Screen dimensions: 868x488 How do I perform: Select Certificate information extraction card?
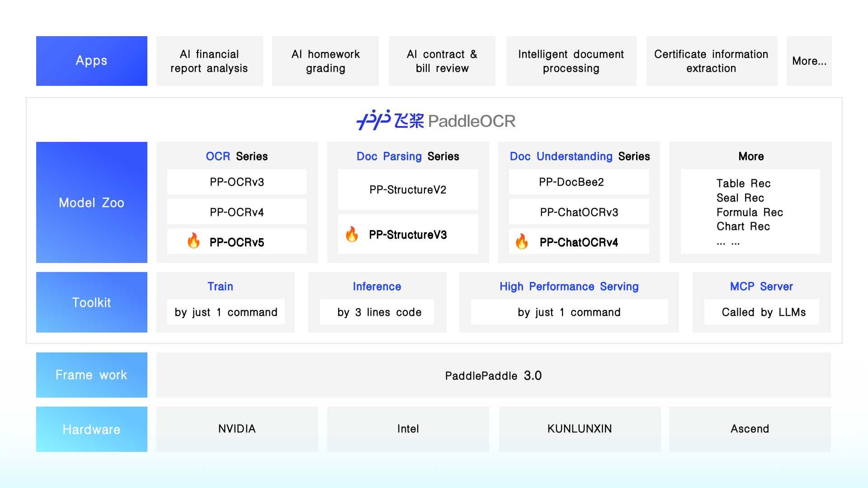[712, 61]
